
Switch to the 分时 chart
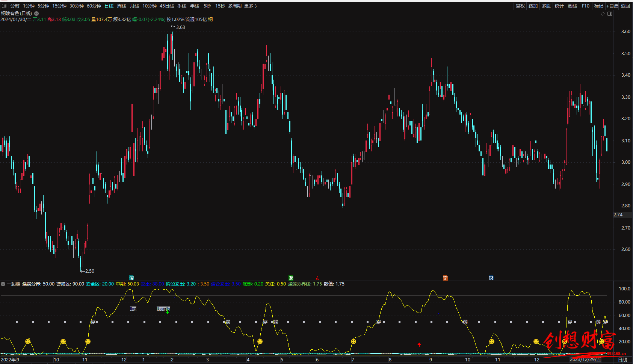tap(15, 6)
